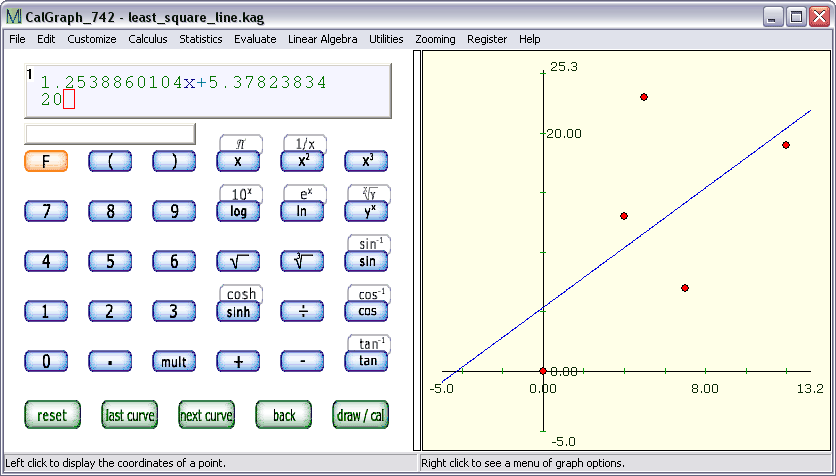Click the open parenthesis key
This screenshot has width=836, height=476.
coord(110,161)
